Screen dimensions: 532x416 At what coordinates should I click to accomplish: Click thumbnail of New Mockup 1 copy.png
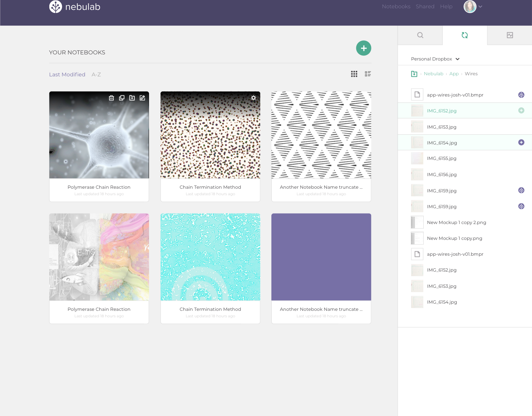[417, 238]
